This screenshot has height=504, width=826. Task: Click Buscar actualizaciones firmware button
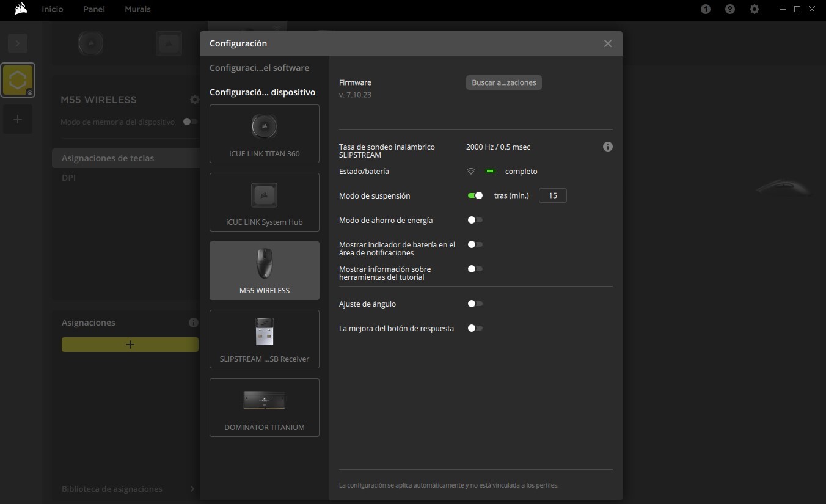pos(504,82)
